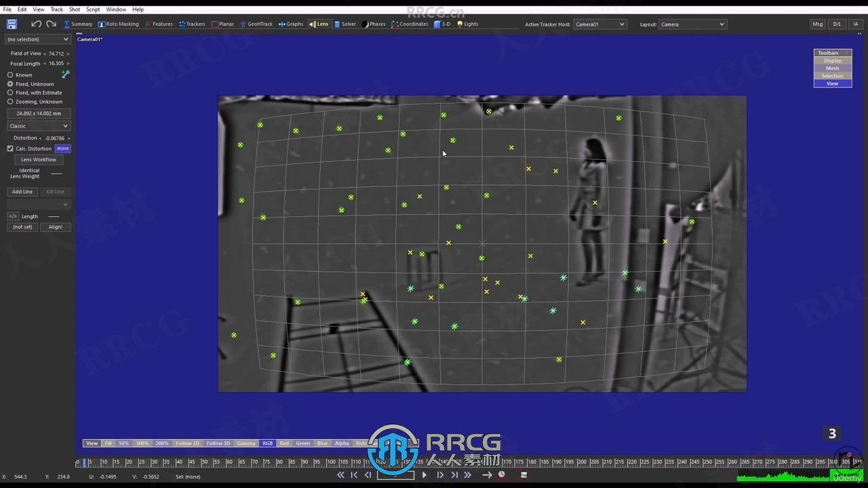868x488 pixels.
Task: Go to next key frame
Action: coord(454,475)
